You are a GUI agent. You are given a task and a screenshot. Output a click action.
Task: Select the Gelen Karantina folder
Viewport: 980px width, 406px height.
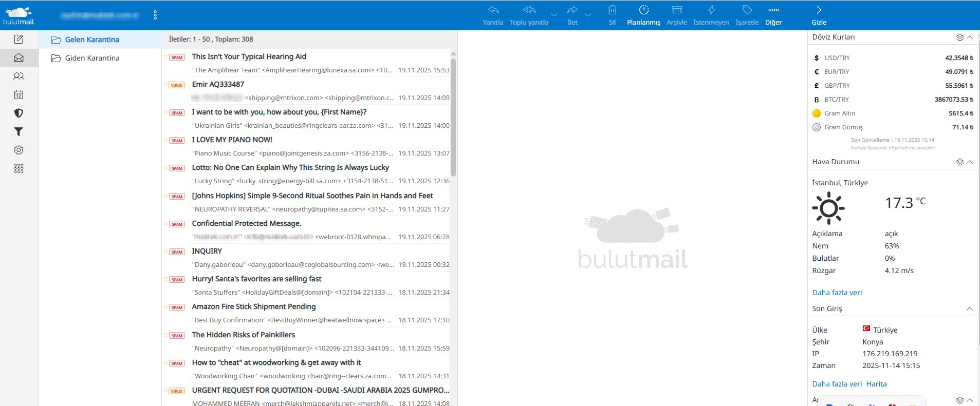point(100,40)
